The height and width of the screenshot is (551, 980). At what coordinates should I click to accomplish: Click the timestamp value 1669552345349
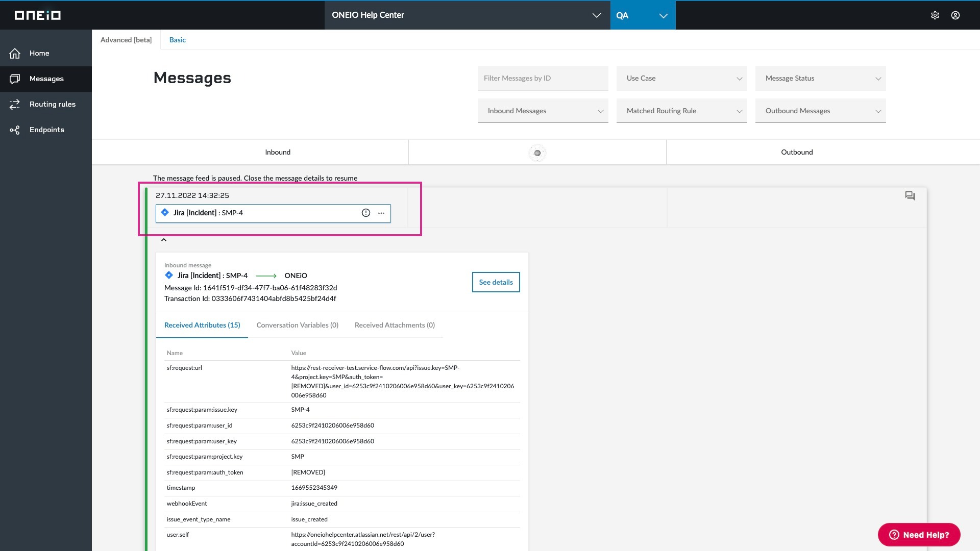coord(314,488)
